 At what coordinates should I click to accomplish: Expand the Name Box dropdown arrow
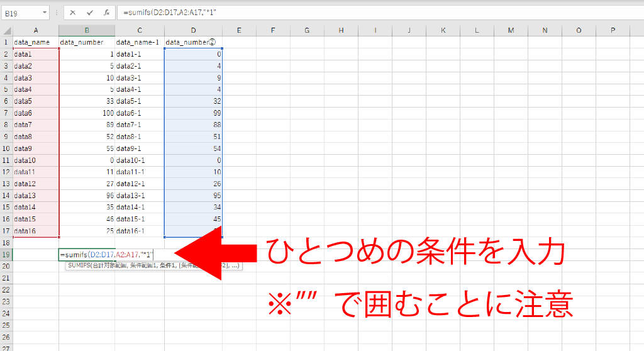click(45, 12)
